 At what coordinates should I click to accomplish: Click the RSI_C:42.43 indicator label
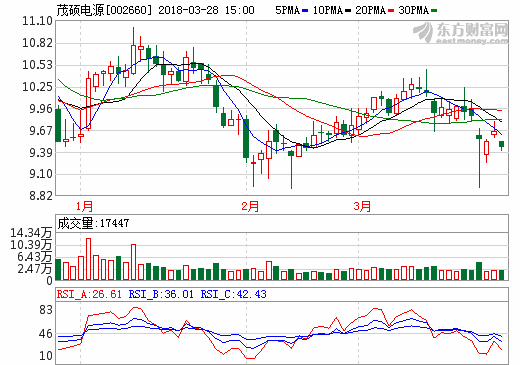(233, 294)
